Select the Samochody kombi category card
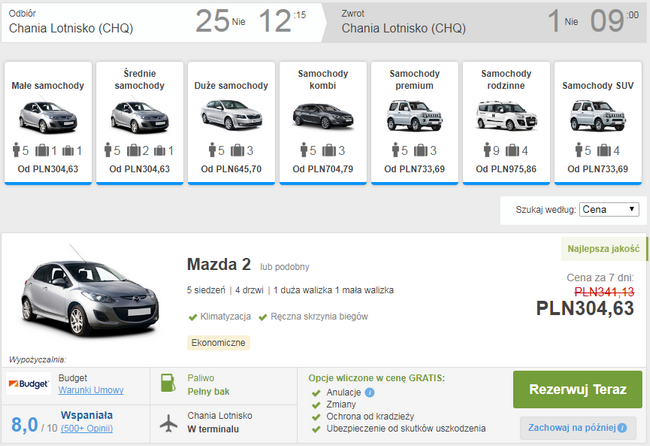Image resolution: width=650 pixels, height=446 pixels. coord(323,123)
